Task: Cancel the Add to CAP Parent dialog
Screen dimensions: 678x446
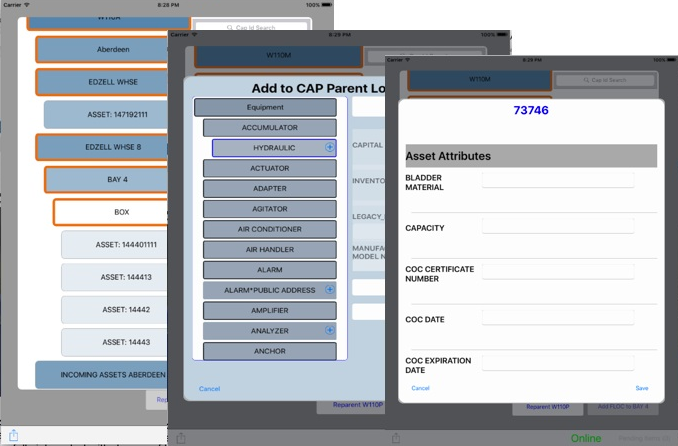Action: click(209, 388)
